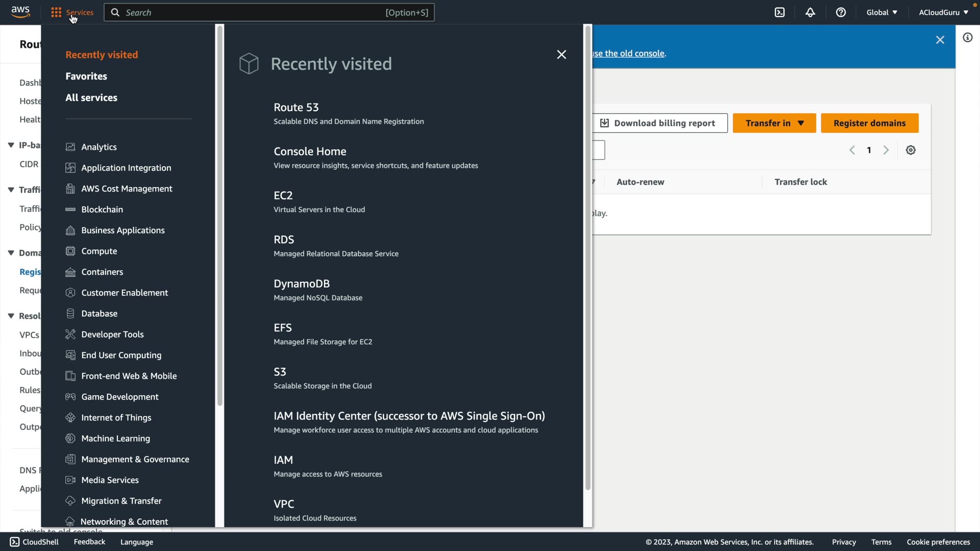Select the Database category
Screen dimensions: 980x551
(x=99, y=313)
